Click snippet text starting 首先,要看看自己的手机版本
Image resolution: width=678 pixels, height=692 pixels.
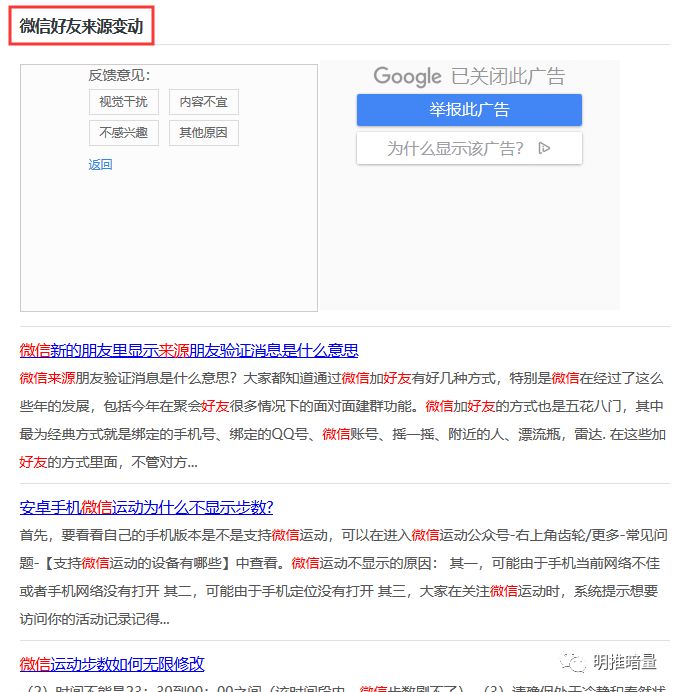pyautogui.click(x=343, y=577)
